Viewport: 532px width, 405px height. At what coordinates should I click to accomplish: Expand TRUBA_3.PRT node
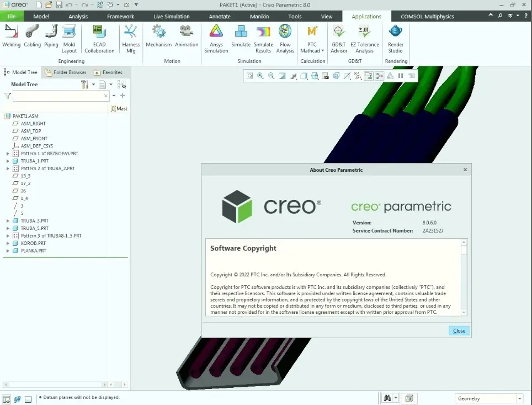[x=8, y=221]
